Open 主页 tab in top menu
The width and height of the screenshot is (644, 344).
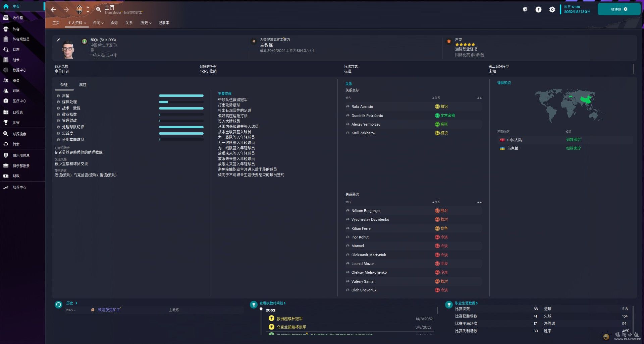click(56, 23)
